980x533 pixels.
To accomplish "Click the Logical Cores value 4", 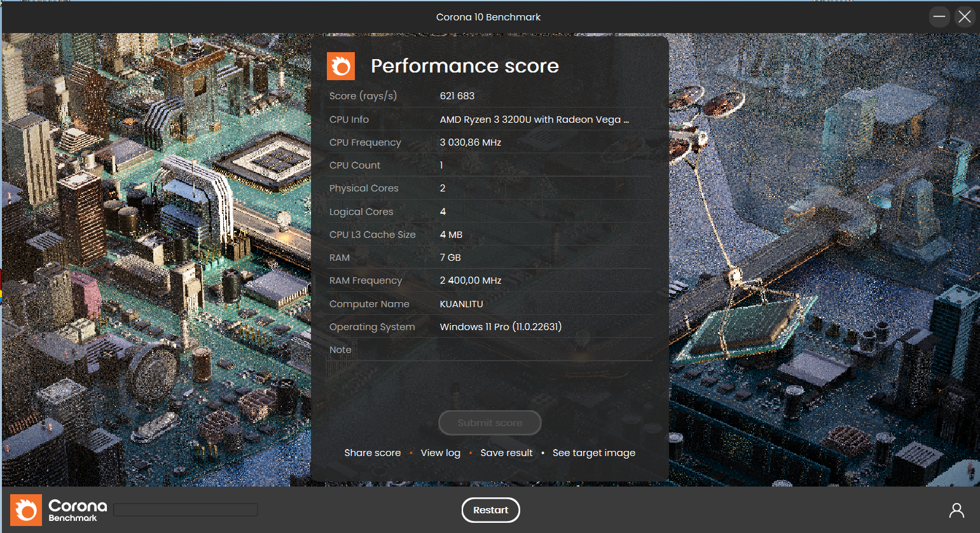I will 443,212.
